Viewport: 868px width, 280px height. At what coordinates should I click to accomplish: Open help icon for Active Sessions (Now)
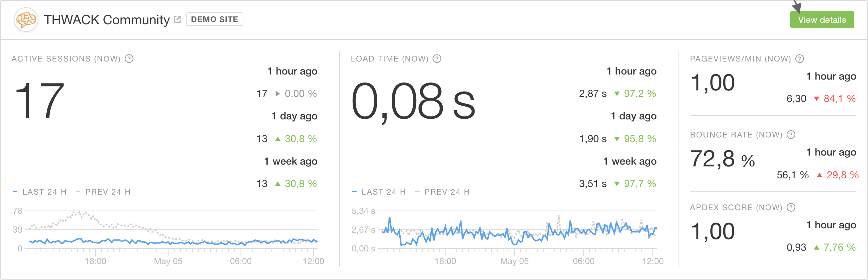tap(129, 59)
